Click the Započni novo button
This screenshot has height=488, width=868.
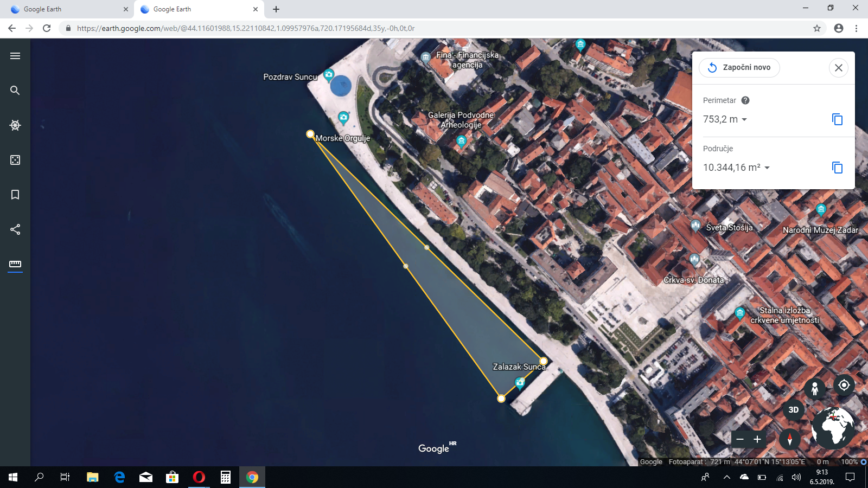point(739,68)
